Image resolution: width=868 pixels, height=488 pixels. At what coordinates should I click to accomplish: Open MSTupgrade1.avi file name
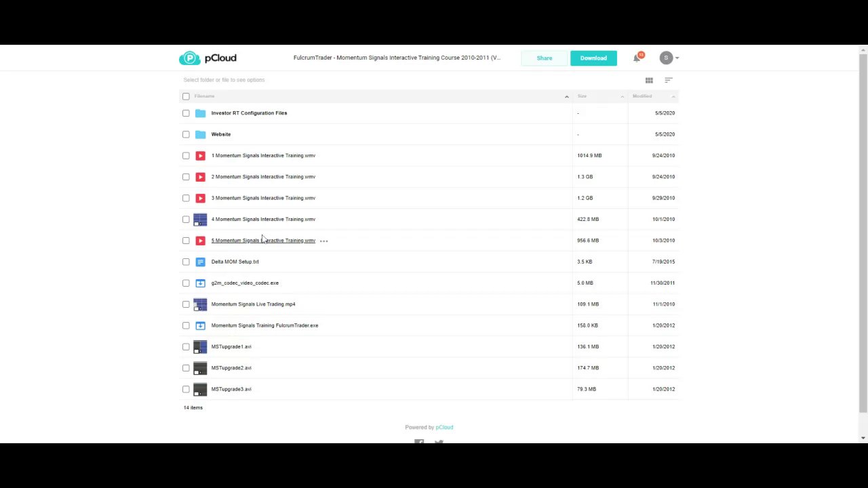231,347
